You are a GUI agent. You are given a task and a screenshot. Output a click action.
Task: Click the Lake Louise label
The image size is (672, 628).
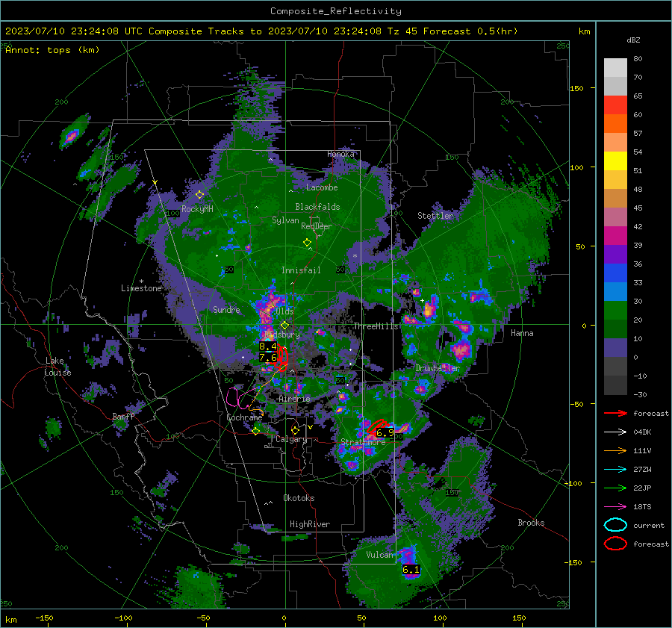tap(58, 367)
